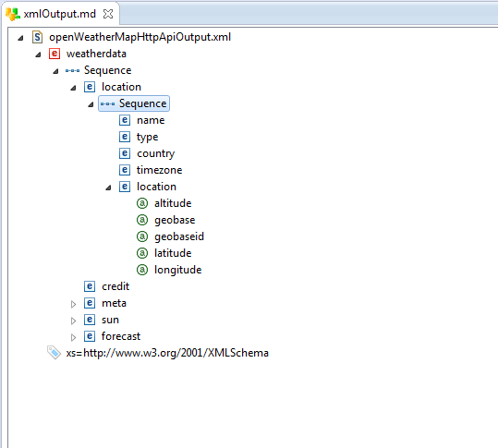Click the schema file icon for openWeatherMapHttpApiOutput.xml
Viewport: 498px width, 448px height.
click(x=38, y=37)
